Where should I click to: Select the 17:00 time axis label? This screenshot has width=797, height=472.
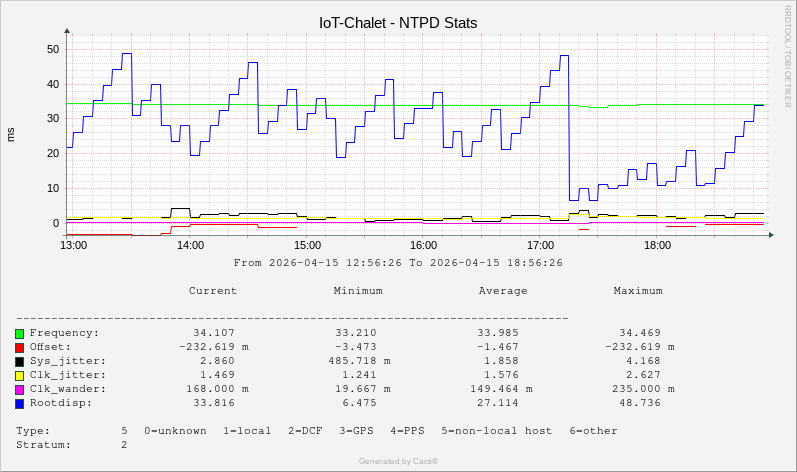[x=540, y=245]
